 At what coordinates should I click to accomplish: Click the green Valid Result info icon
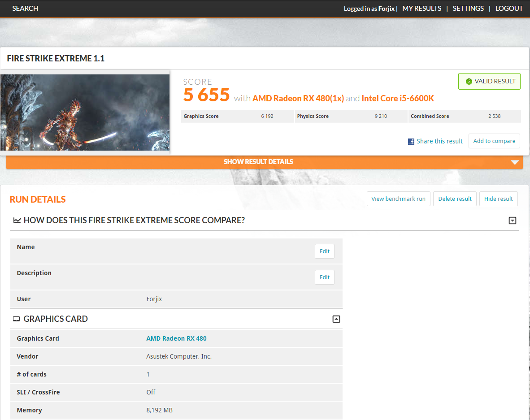[469, 82]
